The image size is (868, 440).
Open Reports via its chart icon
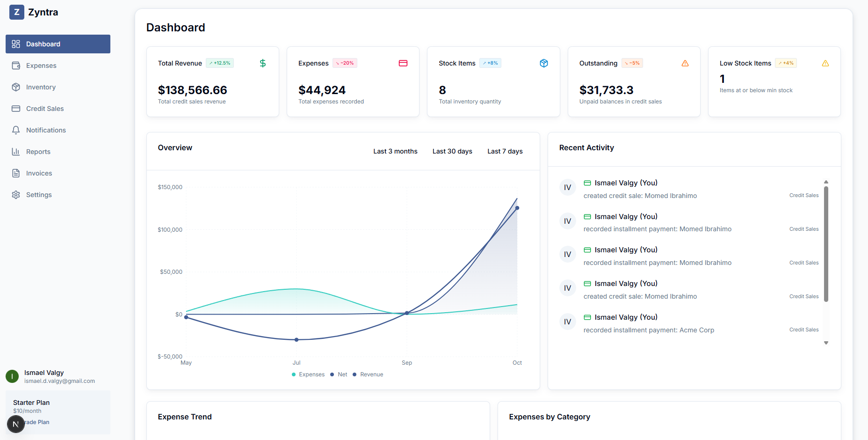click(x=16, y=152)
